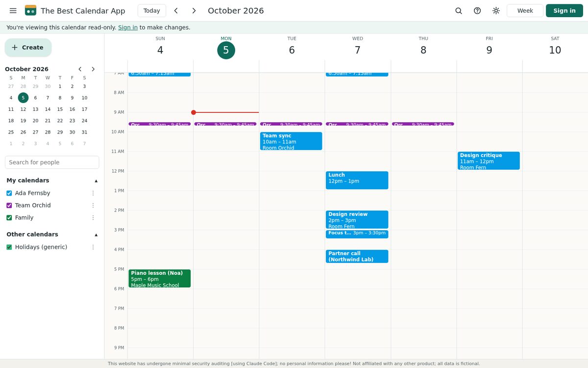
Task: Click the Today button
Action: [x=152, y=11]
